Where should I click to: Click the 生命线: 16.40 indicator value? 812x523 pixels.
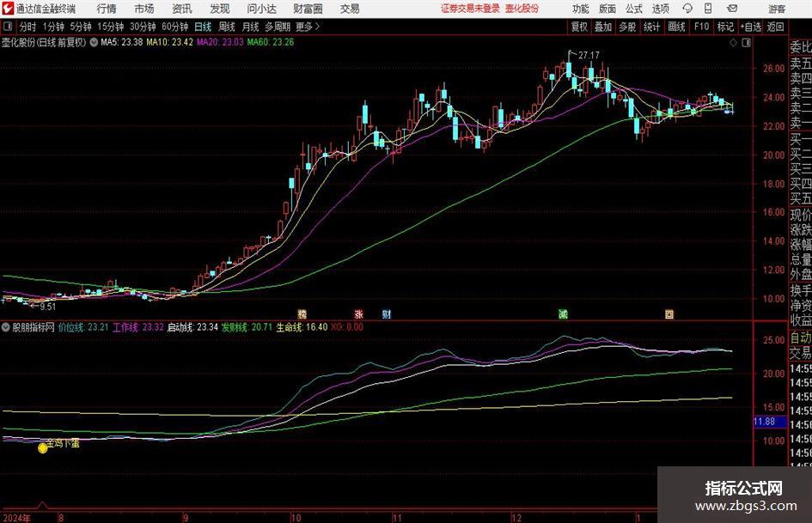302,327
